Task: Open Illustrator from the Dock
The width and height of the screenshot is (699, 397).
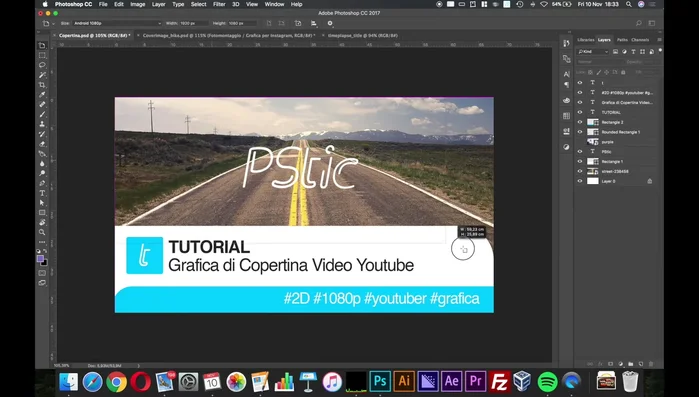Action: pyautogui.click(x=404, y=382)
